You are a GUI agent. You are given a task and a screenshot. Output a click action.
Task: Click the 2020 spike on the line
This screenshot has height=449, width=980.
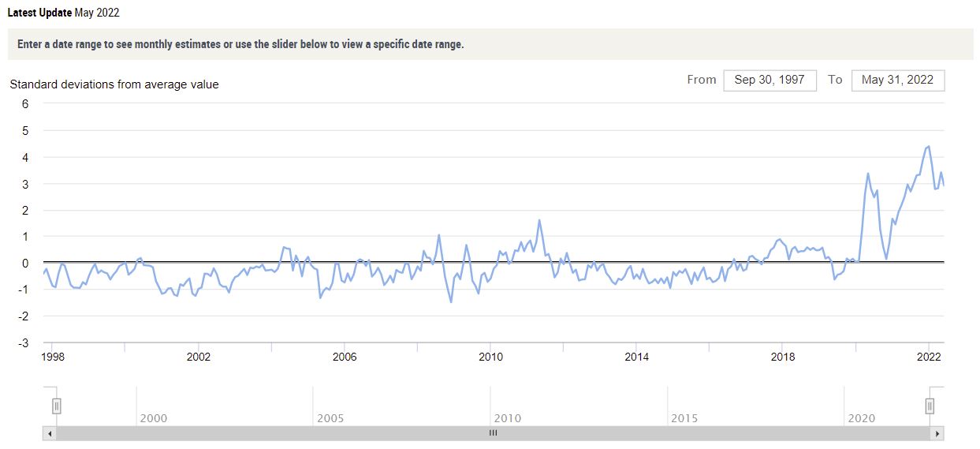point(868,174)
